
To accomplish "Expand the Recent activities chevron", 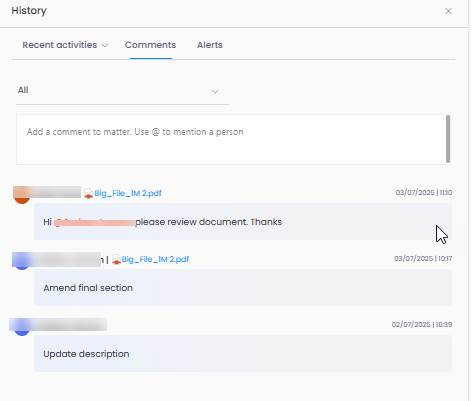I will pos(105,45).
